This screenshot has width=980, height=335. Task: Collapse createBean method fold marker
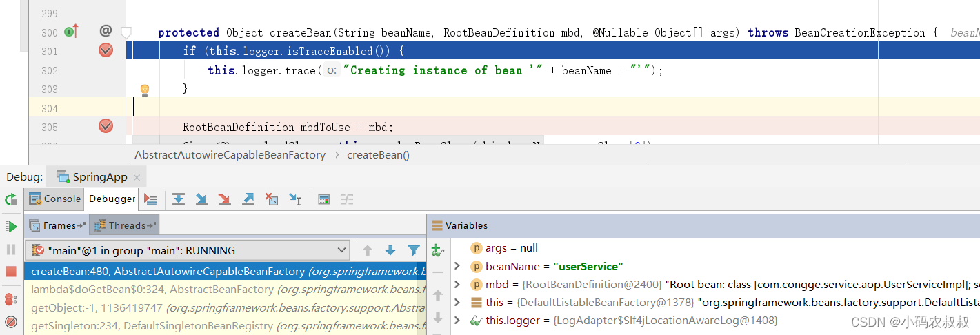point(126,32)
